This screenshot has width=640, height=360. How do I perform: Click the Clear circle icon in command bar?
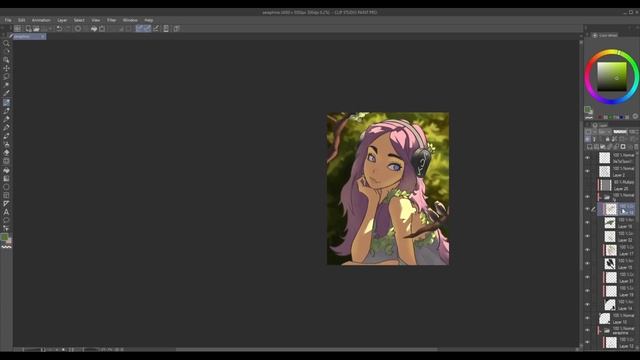[78, 29]
